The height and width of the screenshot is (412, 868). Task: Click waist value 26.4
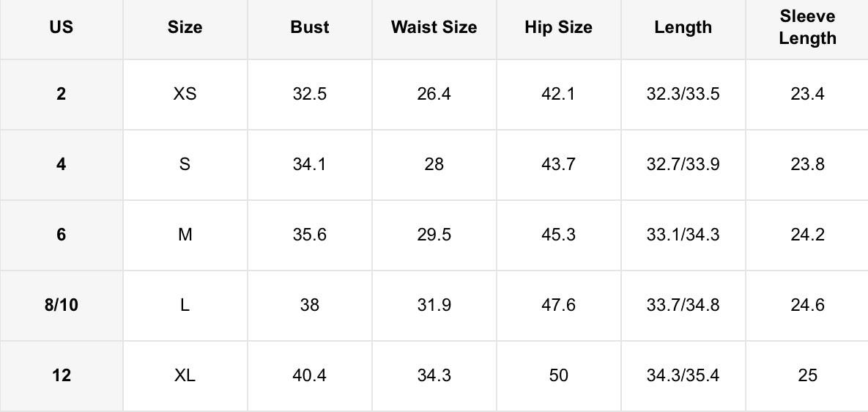point(434,94)
